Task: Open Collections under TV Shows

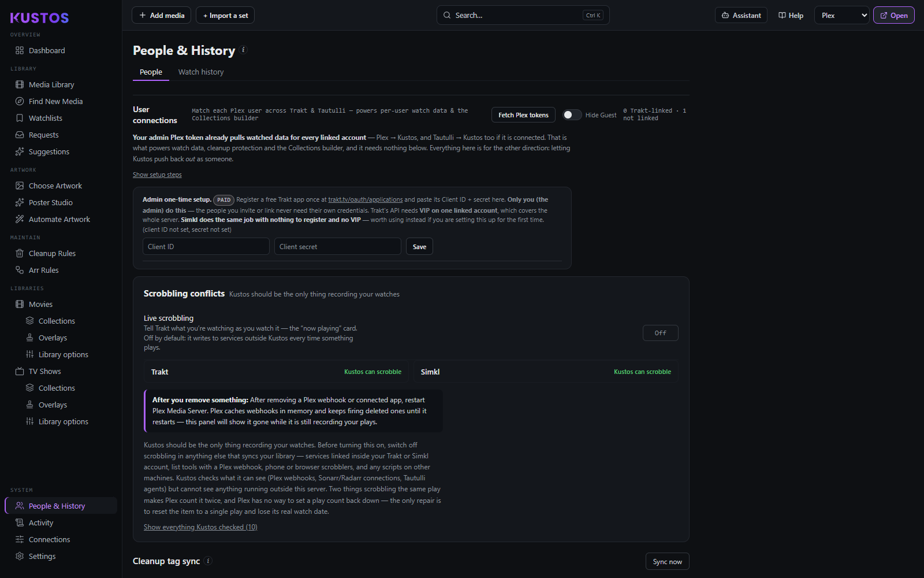Action: (57, 388)
